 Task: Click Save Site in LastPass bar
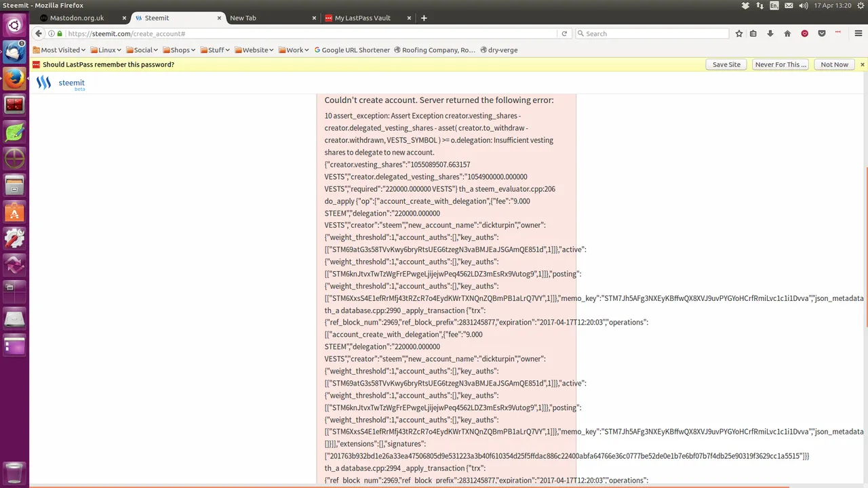726,64
